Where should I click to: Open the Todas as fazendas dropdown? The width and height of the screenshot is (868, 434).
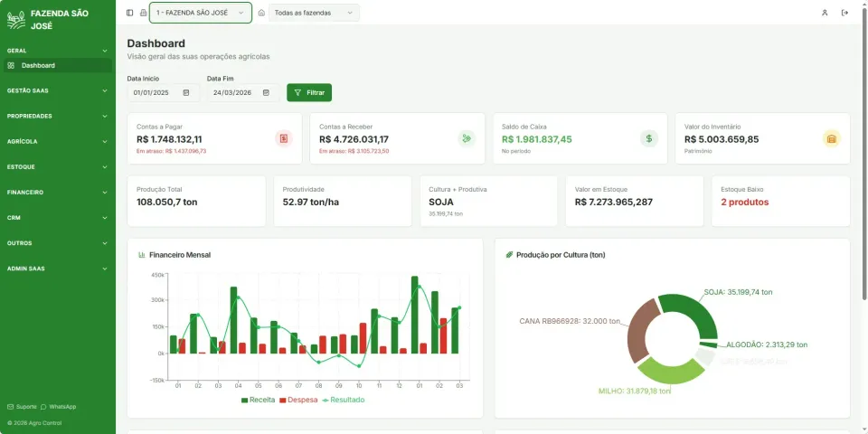click(x=314, y=13)
